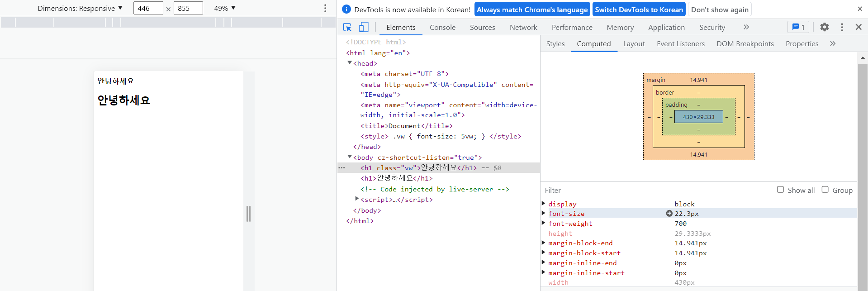868x291 pixels.
Task: Show more DevTools panels chevron
Action: click(746, 27)
